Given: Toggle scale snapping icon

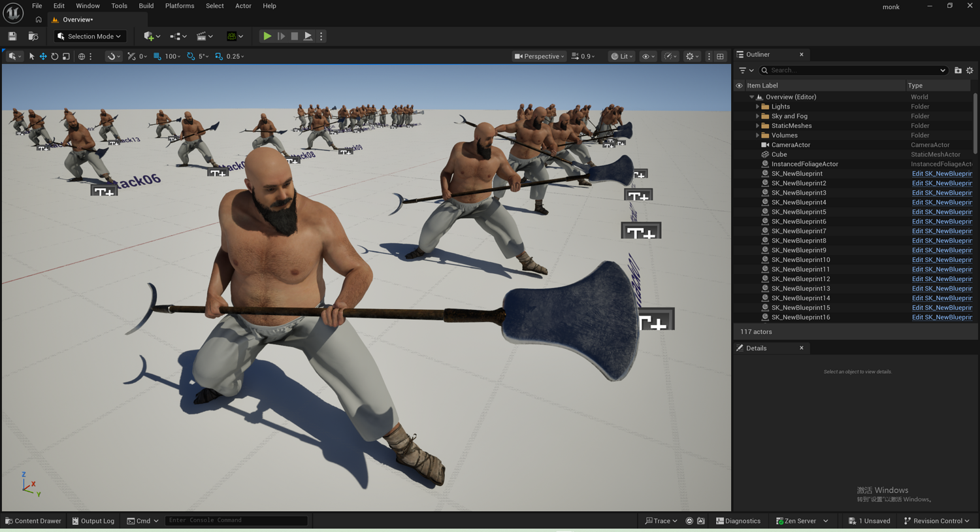Looking at the screenshot, I should pyautogui.click(x=219, y=56).
